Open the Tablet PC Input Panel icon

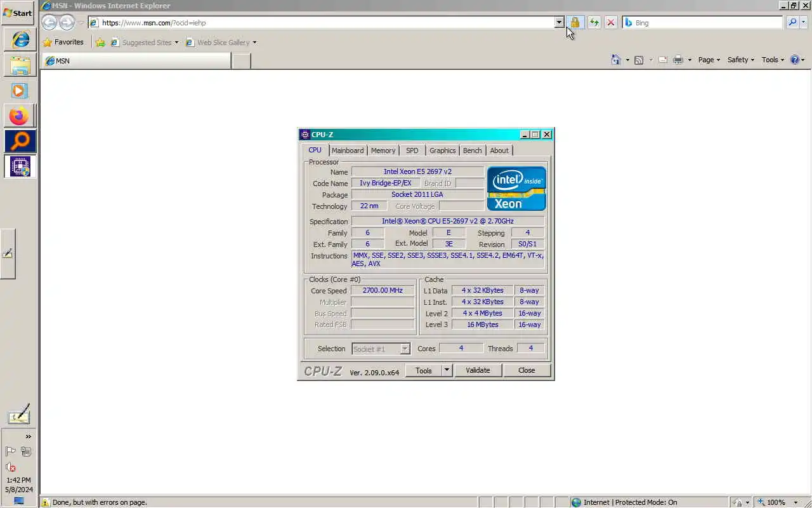tap(18, 414)
